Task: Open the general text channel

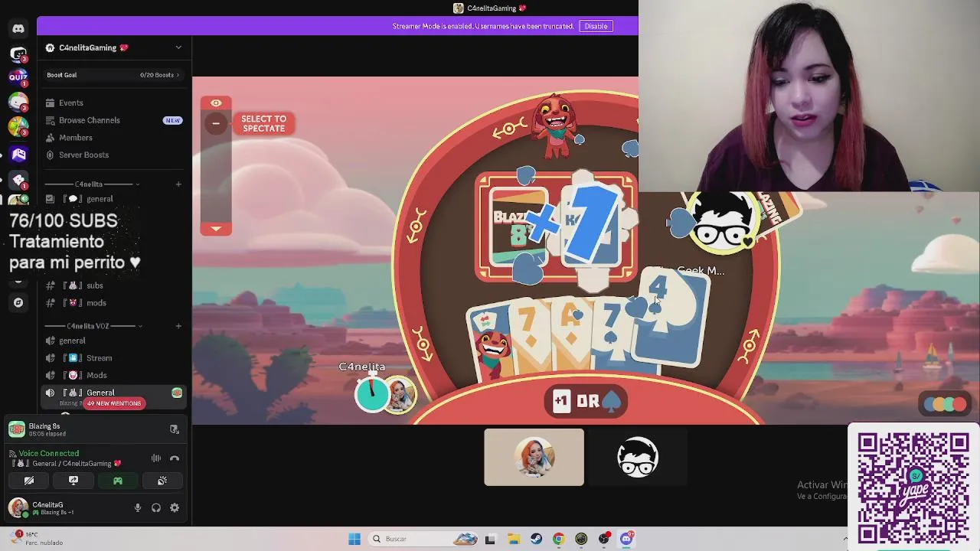Action: [115, 199]
